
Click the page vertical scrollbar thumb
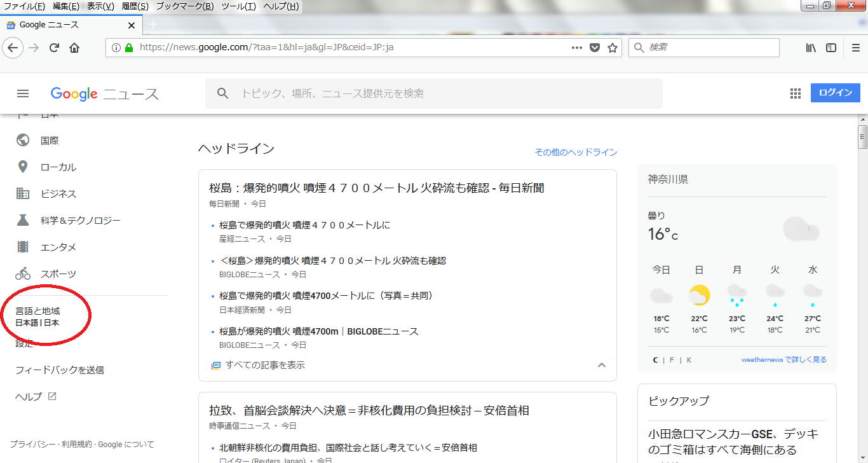tap(862, 137)
